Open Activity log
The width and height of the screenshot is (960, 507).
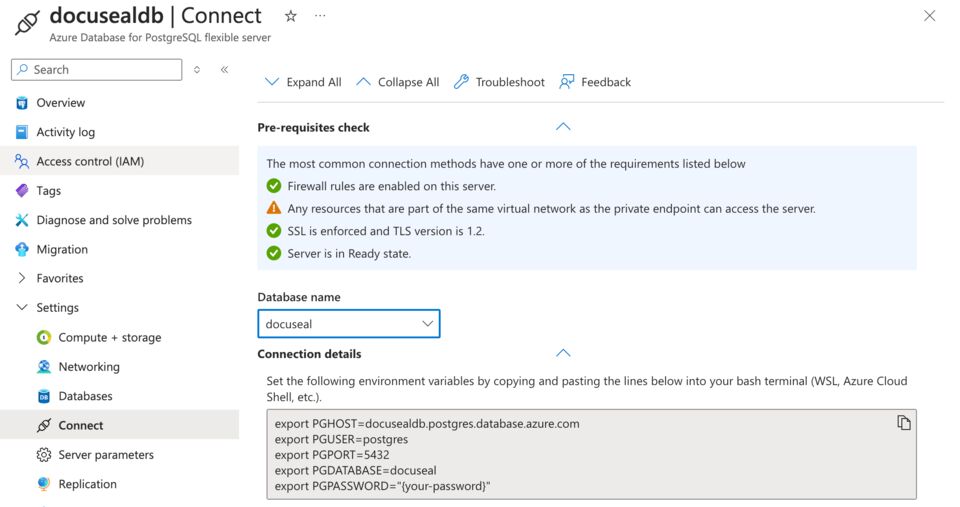pyautogui.click(x=66, y=132)
